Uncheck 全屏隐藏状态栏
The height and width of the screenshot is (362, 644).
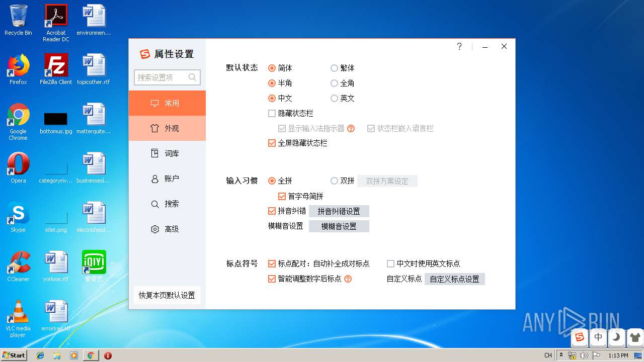point(272,143)
